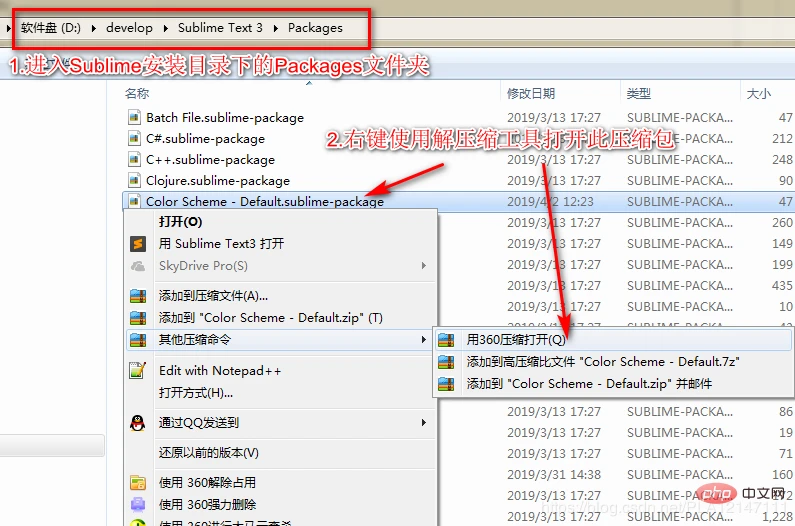Click develop in the address bar

point(129,28)
